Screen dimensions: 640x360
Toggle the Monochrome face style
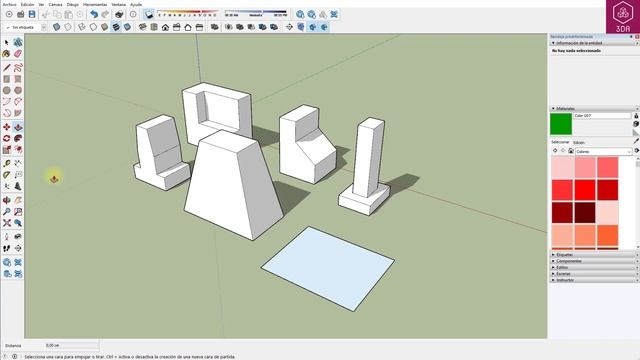point(127,27)
